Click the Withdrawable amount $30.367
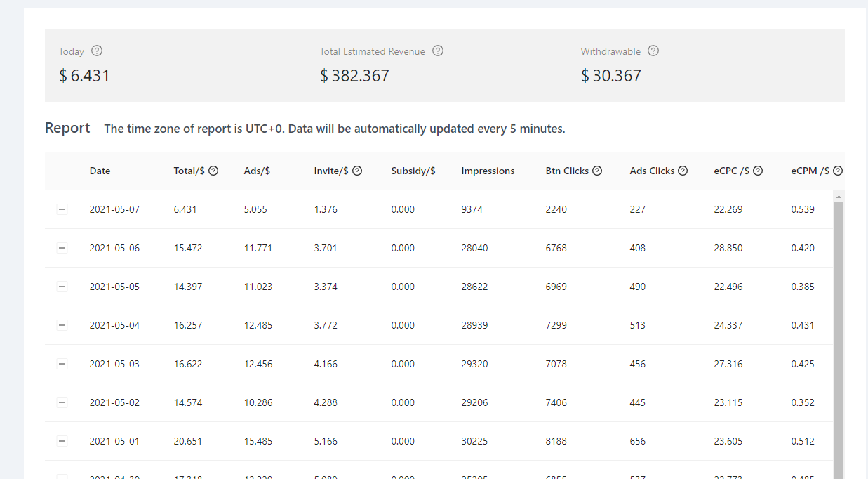The width and height of the screenshot is (868, 479). pyautogui.click(x=611, y=76)
